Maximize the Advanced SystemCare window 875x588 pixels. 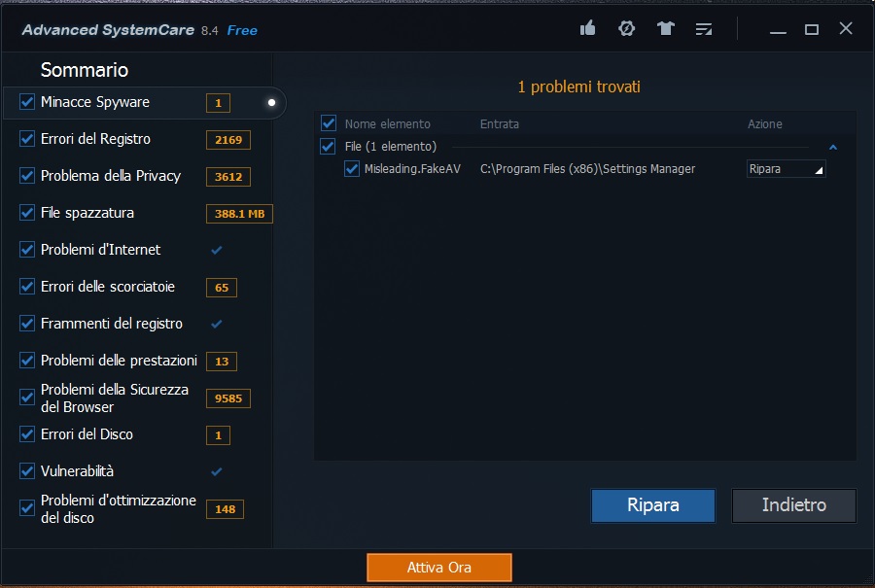[812, 29]
